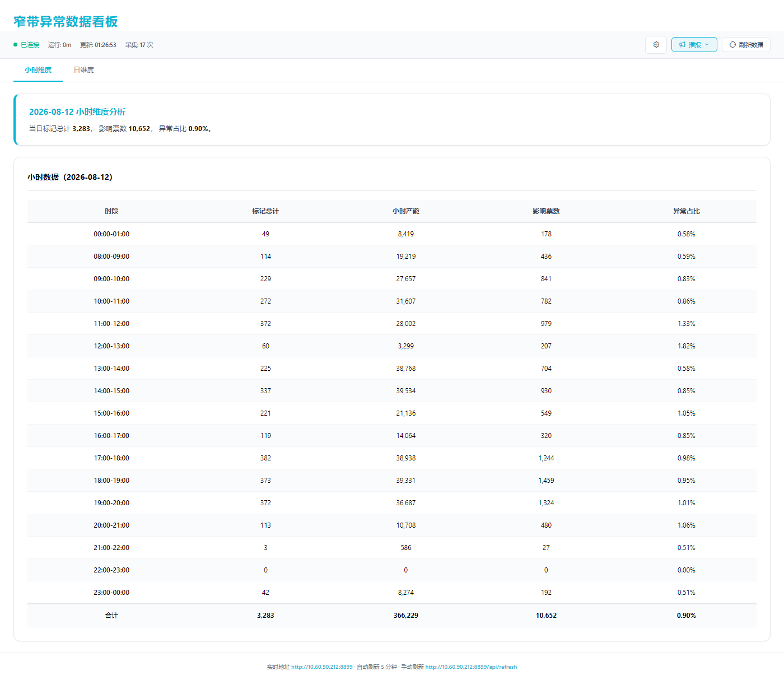The width and height of the screenshot is (784, 680).
Task: Click the 382 marked total cell
Action: click(x=265, y=458)
